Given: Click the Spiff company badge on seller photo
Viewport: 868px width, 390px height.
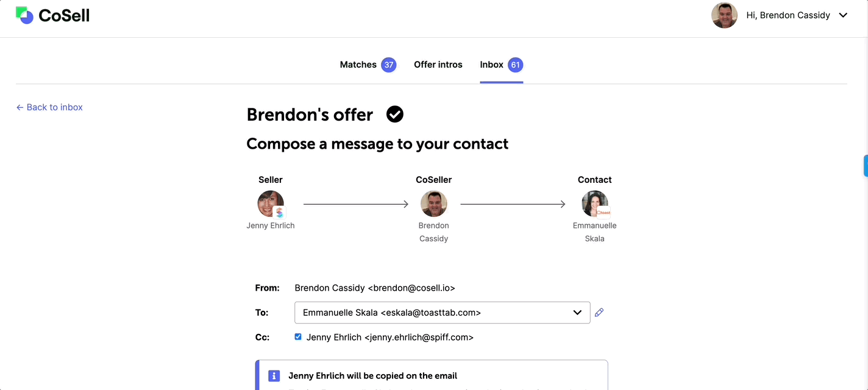Looking at the screenshot, I should coord(280,213).
